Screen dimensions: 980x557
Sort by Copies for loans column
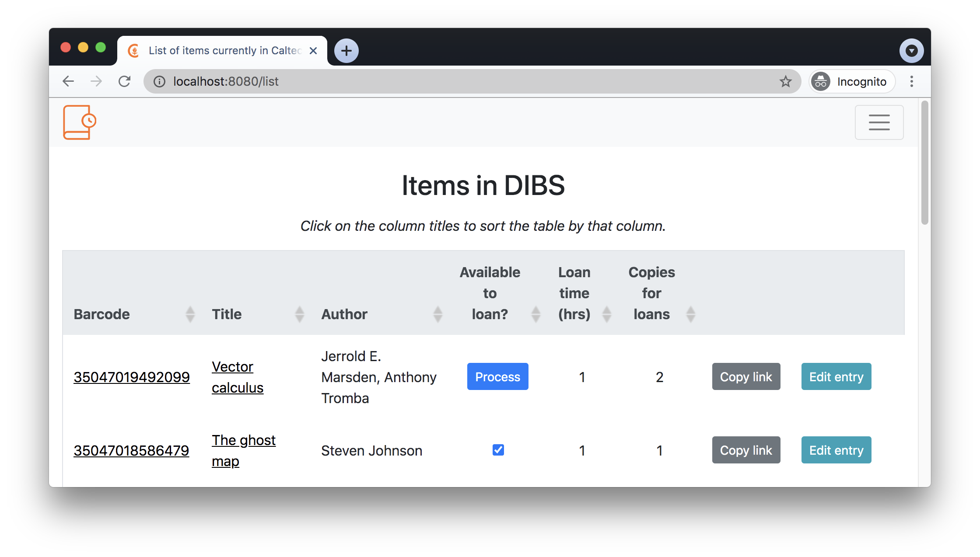(660, 293)
